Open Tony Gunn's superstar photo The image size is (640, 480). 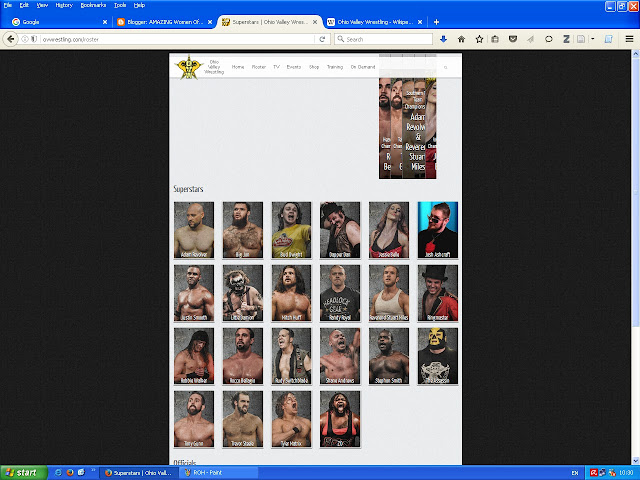(x=194, y=419)
